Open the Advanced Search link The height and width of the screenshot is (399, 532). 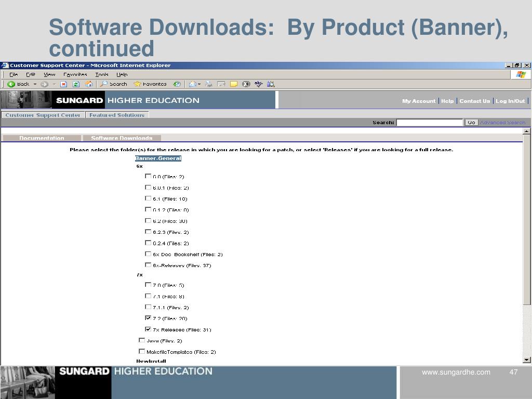pyautogui.click(x=502, y=123)
